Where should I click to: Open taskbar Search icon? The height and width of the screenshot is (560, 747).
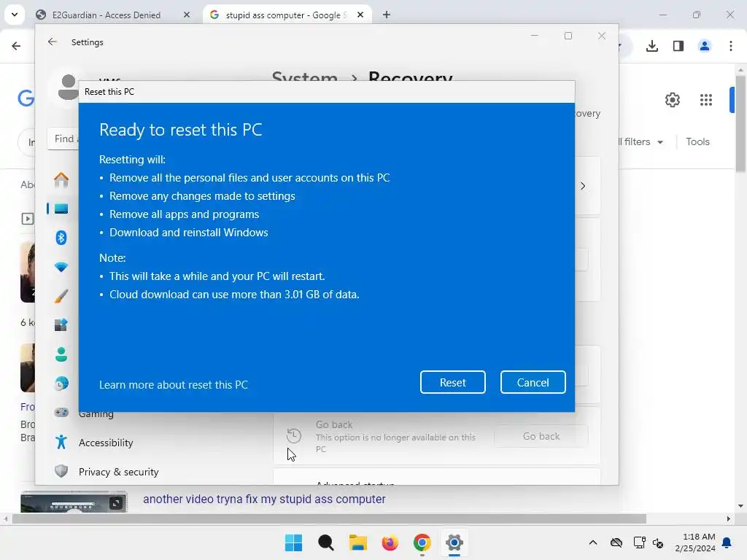[326, 542]
